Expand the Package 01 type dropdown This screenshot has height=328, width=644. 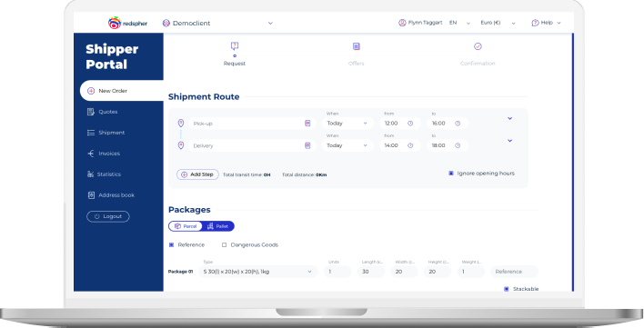(258, 272)
